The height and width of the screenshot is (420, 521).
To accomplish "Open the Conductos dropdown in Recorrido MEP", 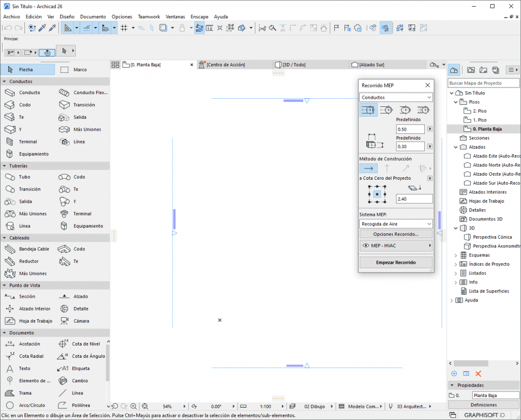I will click(x=396, y=97).
